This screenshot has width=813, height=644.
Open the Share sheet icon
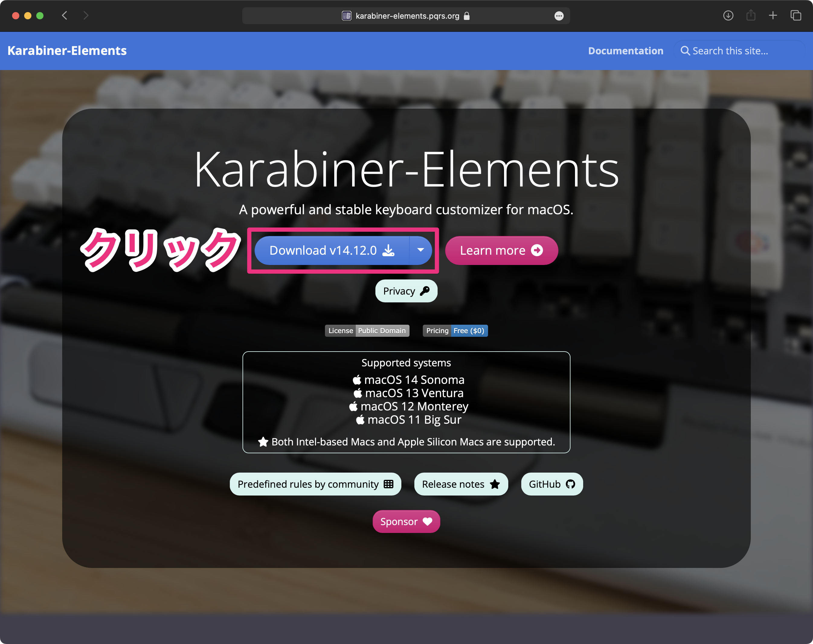[x=750, y=15]
